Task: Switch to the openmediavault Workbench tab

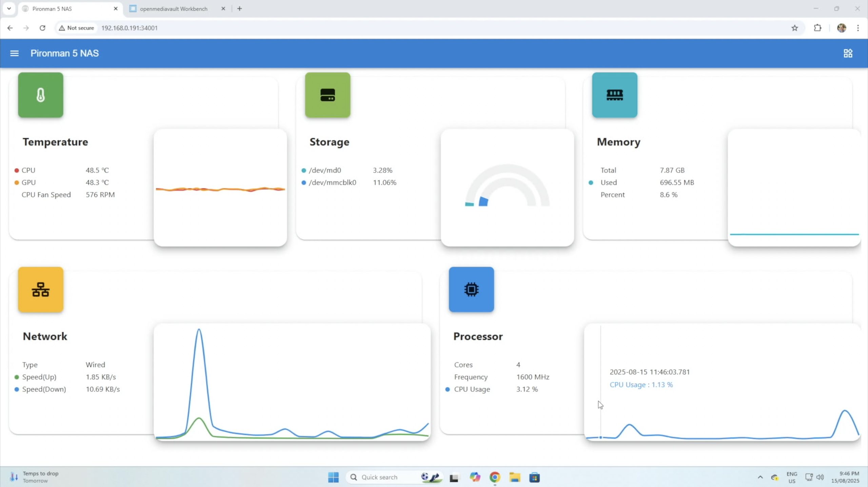Action: [x=174, y=9]
